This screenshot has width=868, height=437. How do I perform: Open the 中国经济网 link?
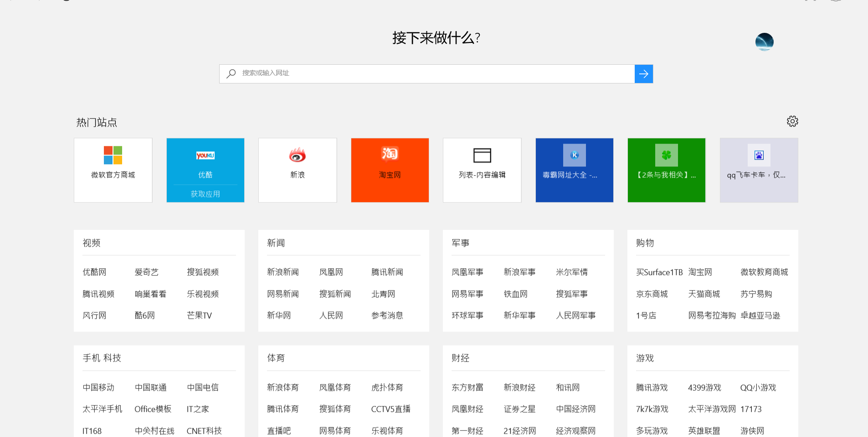pyautogui.click(x=576, y=409)
